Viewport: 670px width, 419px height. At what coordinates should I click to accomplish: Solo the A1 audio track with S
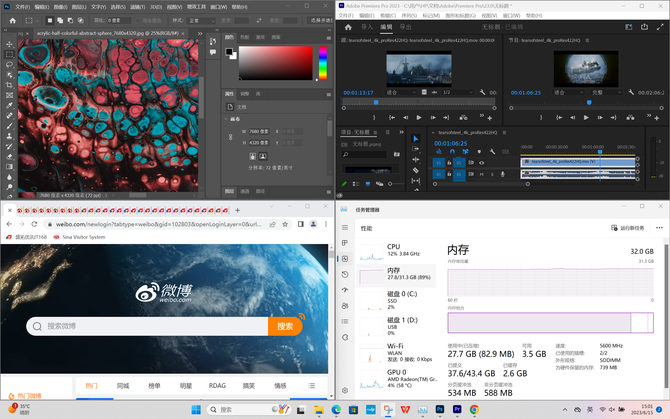pos(492,174)
